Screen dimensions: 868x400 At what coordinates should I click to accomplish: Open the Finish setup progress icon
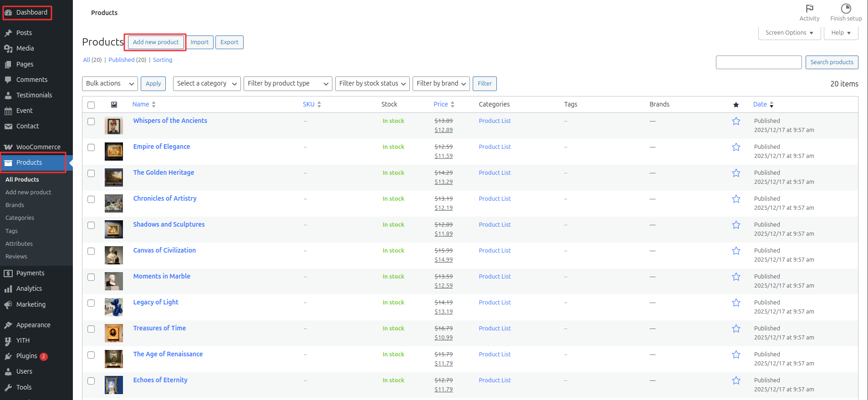click(846, 9)
